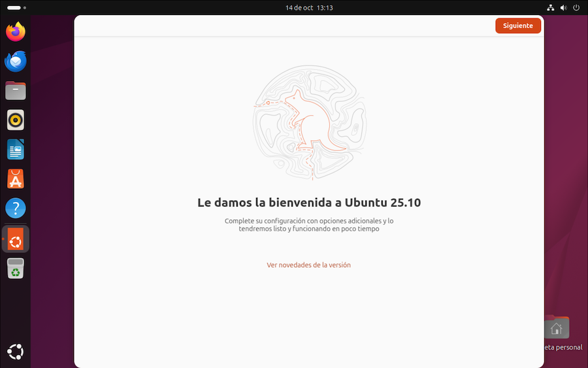Image resolution: width=588 pixels, height=368 pixels.
Task: Open the Ver novedades de la versión link
Action: click(308, 265)
